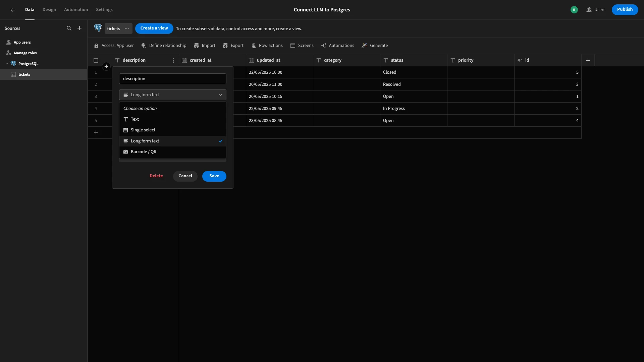Screen dimensions: 644x362
Task: Click id cell with value 5
Action: click(548, 72)
